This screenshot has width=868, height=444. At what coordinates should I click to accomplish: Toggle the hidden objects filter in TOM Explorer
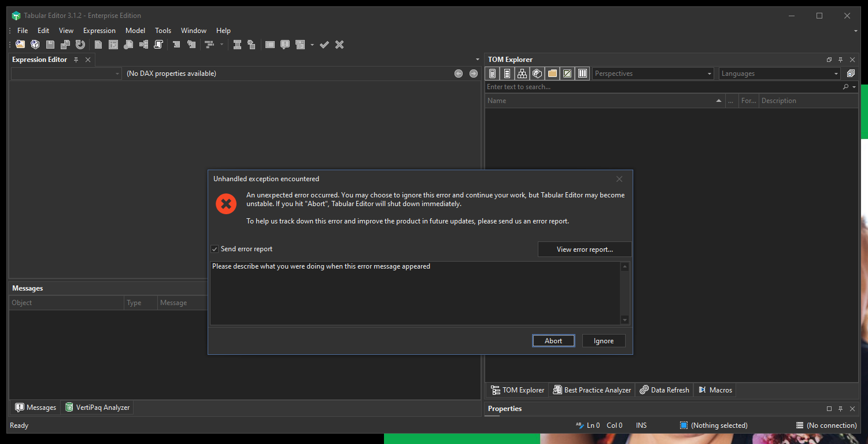[x=567, y=74]
